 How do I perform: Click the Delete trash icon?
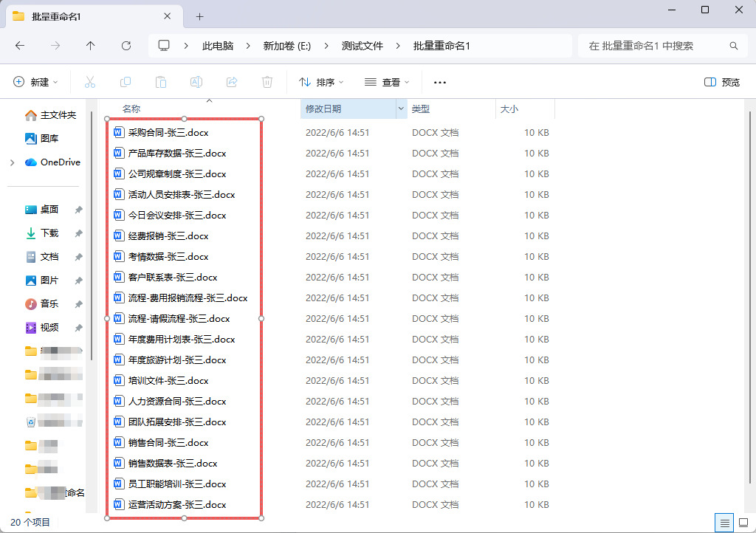tap(267, 82)
